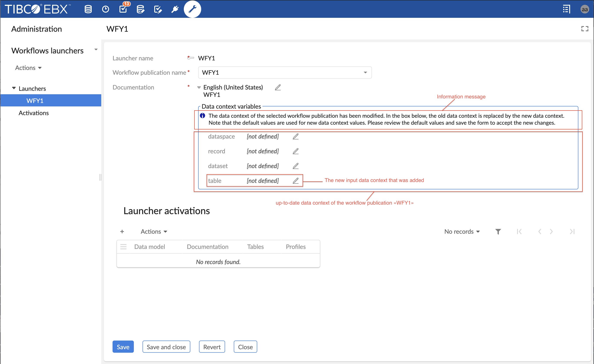Click the Save button
Viewport: 594px width, 364px height.
(123, 347)
